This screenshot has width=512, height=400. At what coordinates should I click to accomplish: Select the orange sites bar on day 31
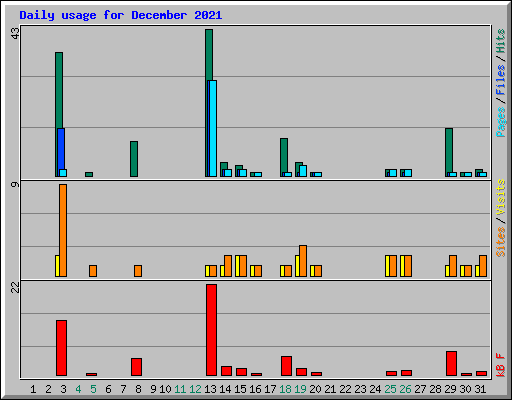pos(483,266)
